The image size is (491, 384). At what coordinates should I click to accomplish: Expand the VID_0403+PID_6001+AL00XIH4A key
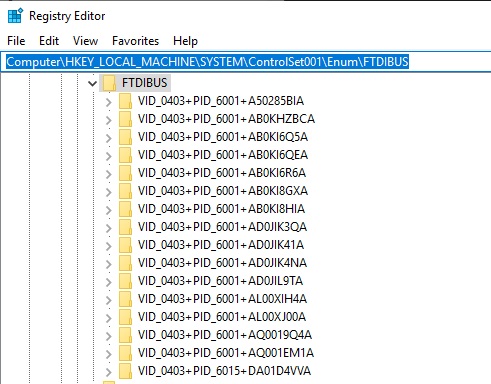(x=109, y=300)
